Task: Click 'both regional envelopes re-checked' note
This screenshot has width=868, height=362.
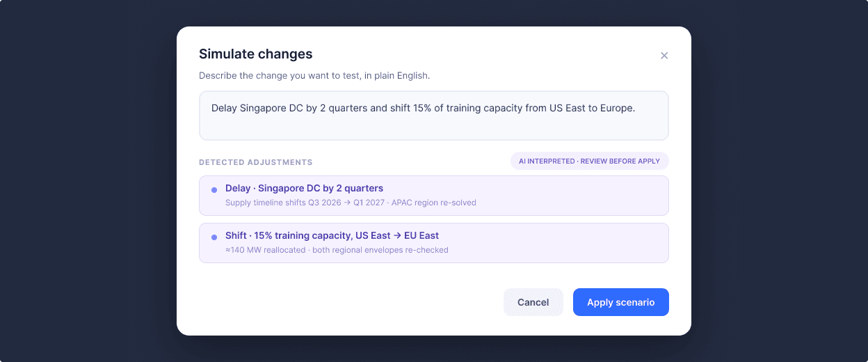Action: [x=380, y=250]
